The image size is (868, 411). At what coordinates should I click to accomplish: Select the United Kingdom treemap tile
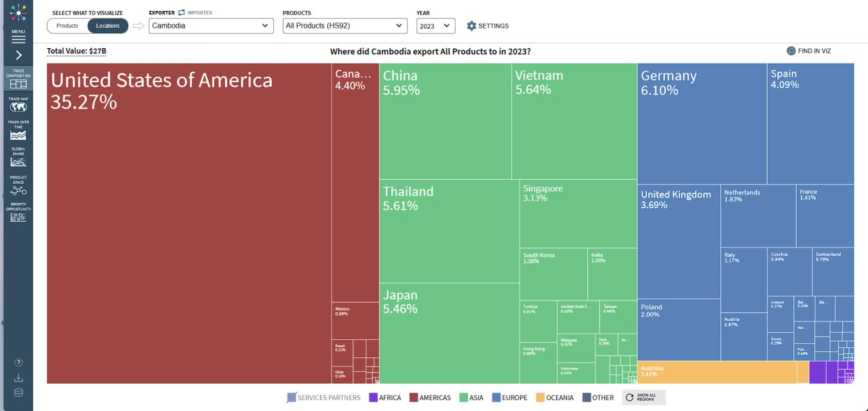click(x=679, y=241)
